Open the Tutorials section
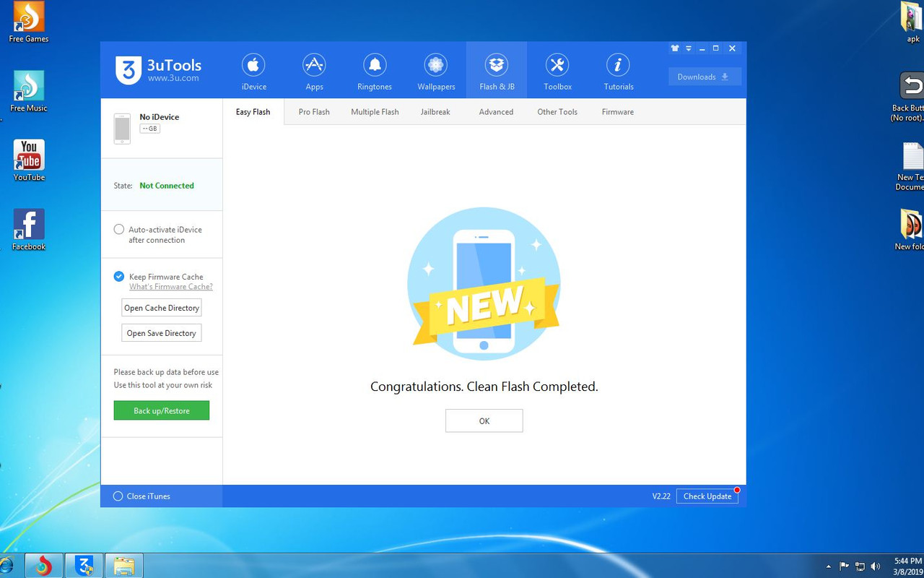 click(x=618, y=70)
